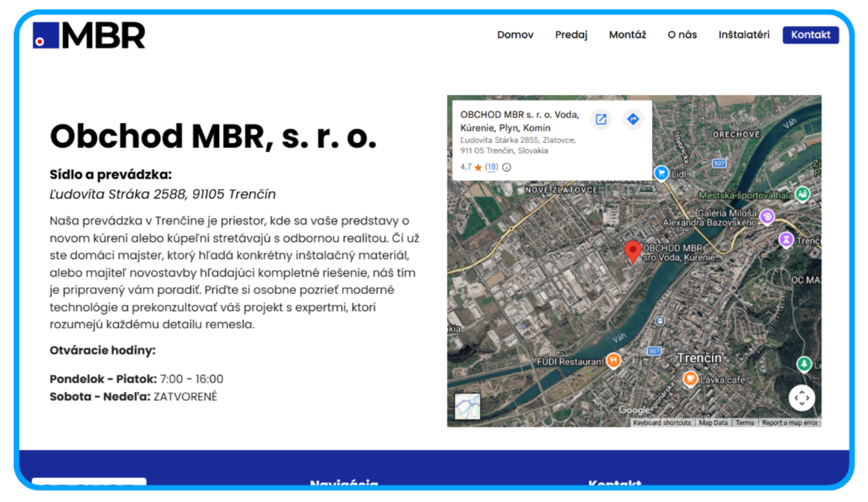Click the map Terms link
The image size is (868, 502).
point(745,423)
